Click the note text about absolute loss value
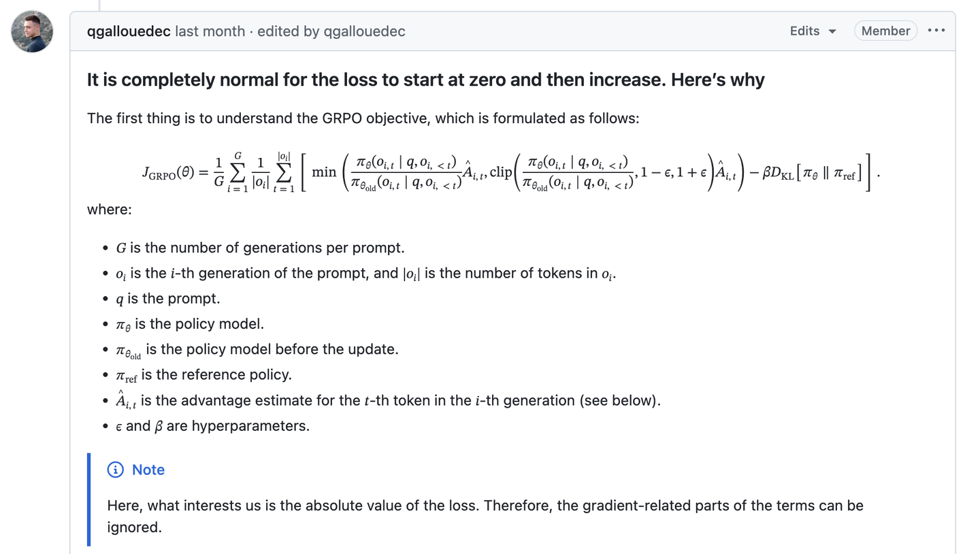980x554 pixels. click(485, 516)
